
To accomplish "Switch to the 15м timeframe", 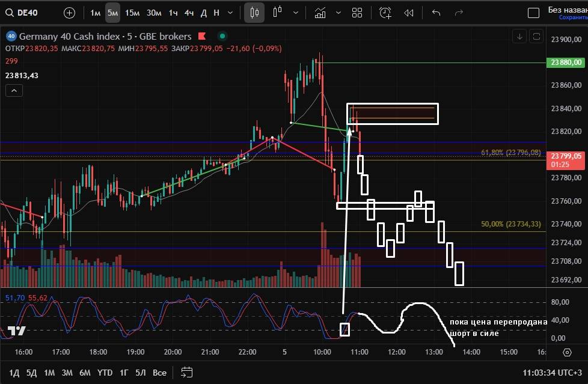I will point(132,13).
